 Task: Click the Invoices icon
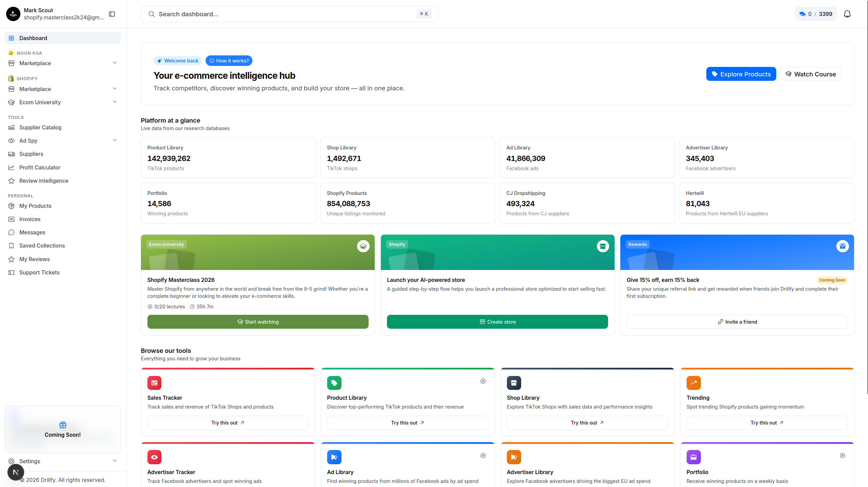click(x=12, y=219)
